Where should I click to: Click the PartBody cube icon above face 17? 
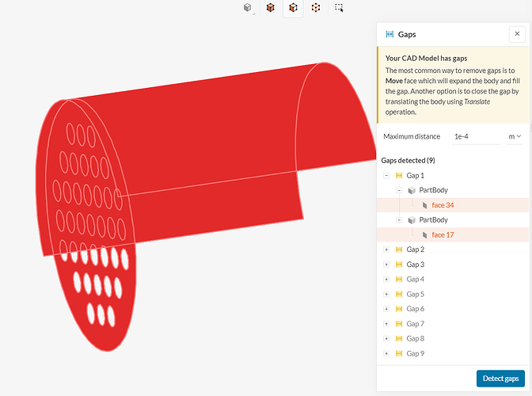pos(412,220)
